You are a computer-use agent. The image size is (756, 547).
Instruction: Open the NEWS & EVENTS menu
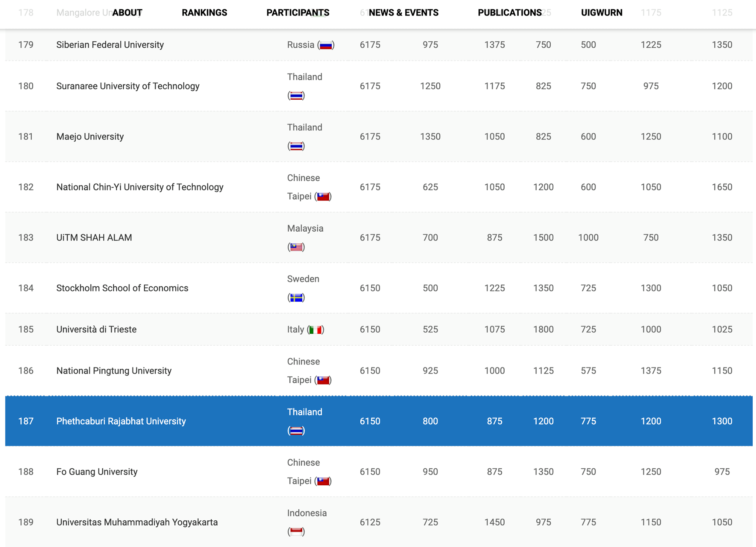tap(403, 13)
